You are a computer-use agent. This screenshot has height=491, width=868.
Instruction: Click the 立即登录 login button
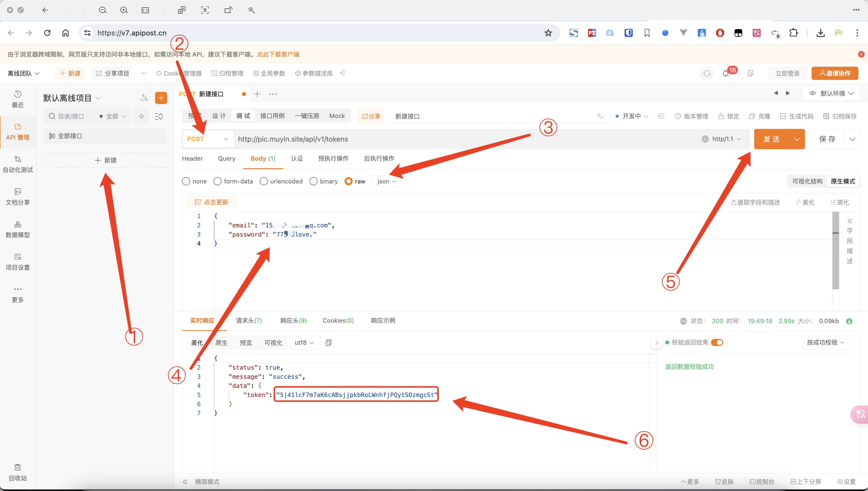[787, 73]
